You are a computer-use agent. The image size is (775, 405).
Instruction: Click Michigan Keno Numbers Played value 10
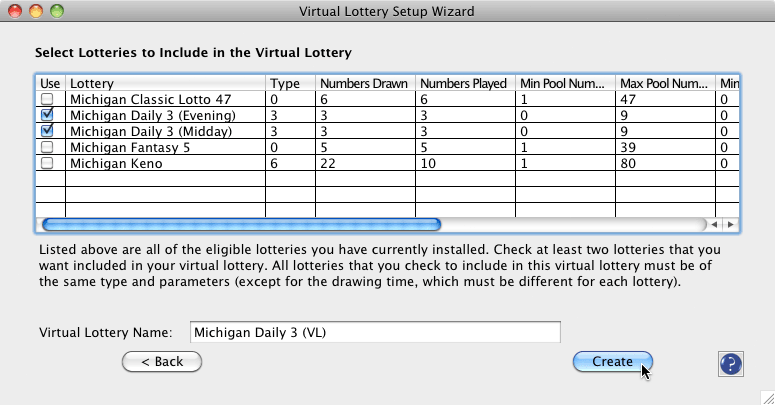point(428,163)
